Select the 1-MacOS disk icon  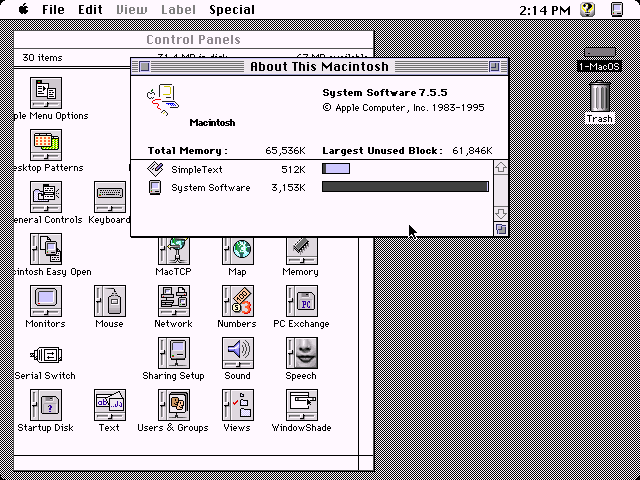click(600, 52)
